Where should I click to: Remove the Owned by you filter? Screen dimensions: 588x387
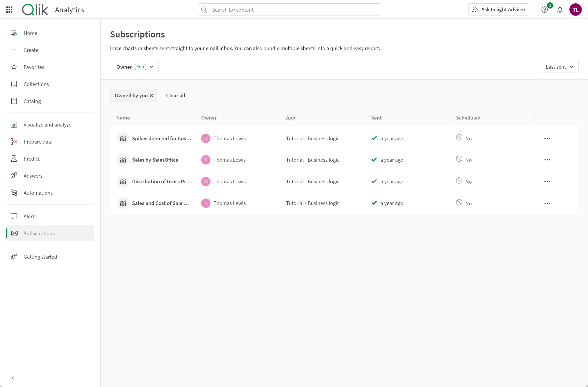tap(152, 96)
